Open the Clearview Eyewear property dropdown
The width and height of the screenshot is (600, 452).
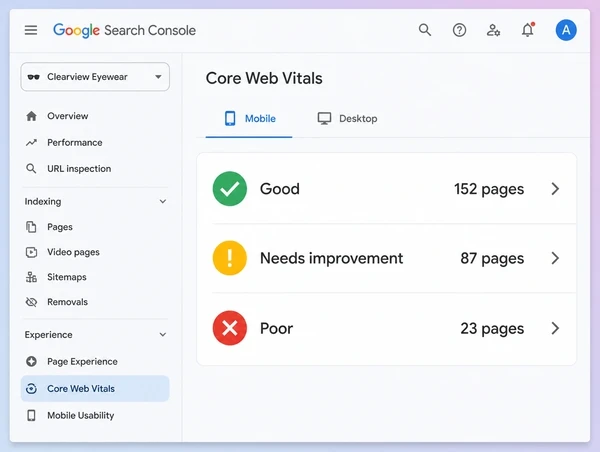click(95, 77)
